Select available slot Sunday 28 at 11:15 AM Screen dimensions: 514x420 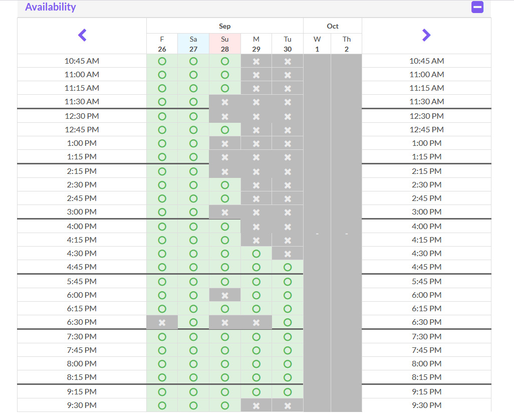pyautogui.click(x=225, y=88)
